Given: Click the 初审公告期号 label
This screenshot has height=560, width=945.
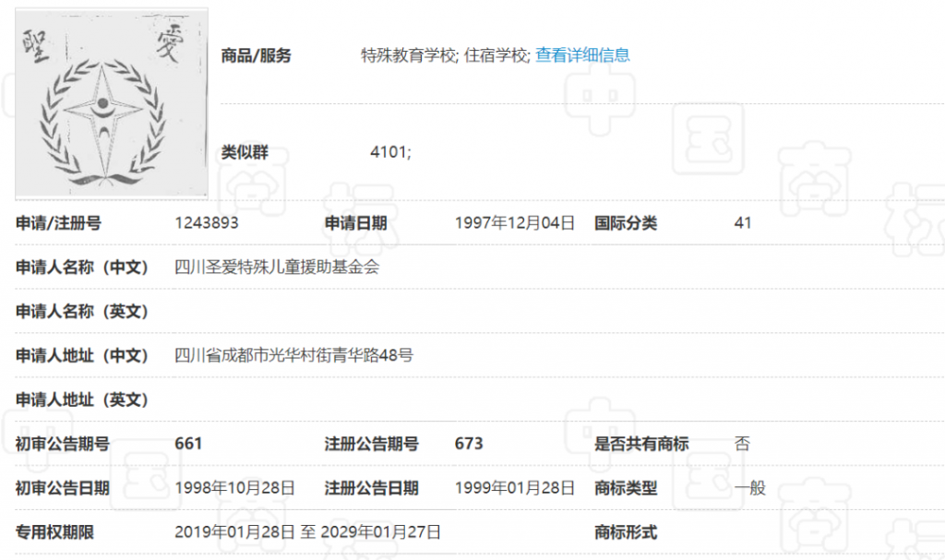Looking at the screenshot, I should coord(63,445).
